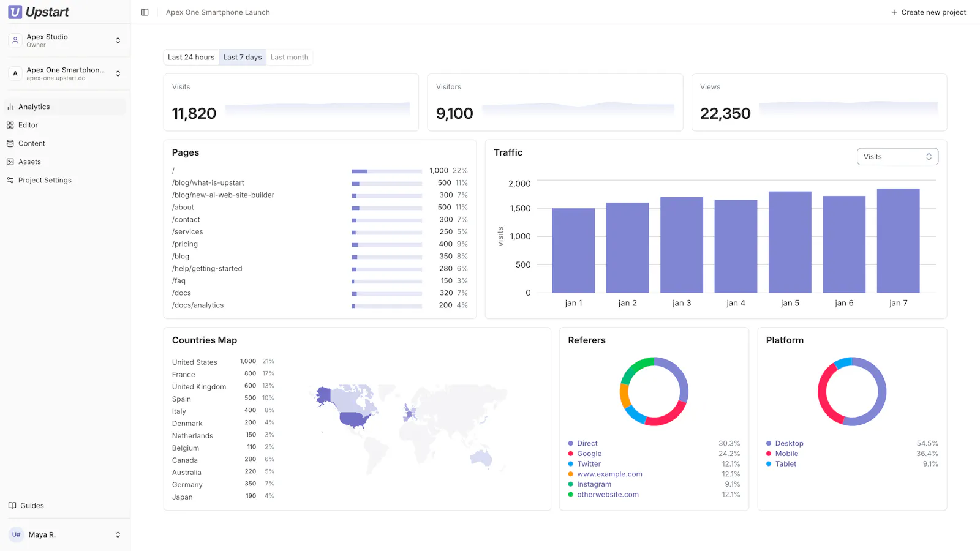Image resolution: width=980 pixels, height=551 pixels.
Task: Click the Views sparkline card
Action: [x=820, y=102]
